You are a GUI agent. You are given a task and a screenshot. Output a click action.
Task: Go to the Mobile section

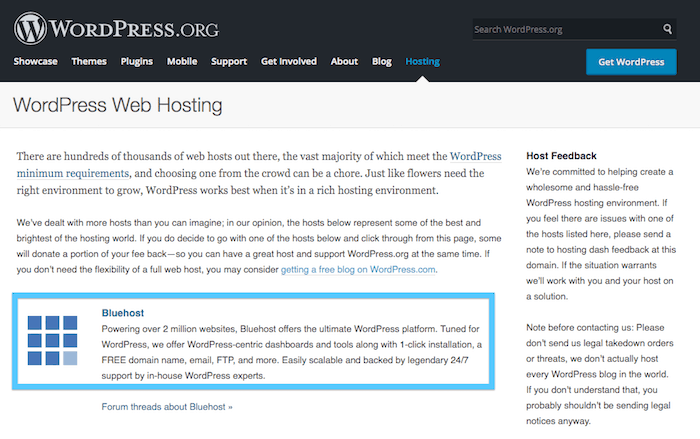pyautogui.click(x=182, y=61)
